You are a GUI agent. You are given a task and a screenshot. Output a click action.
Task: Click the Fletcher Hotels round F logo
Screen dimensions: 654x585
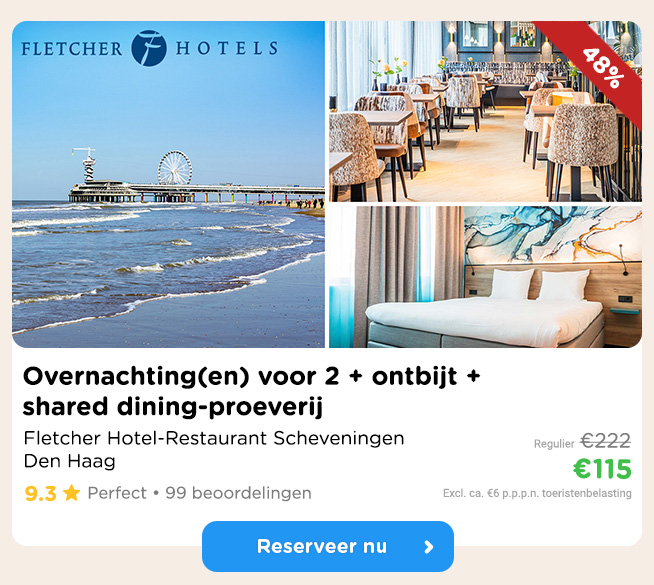[149, 48]
